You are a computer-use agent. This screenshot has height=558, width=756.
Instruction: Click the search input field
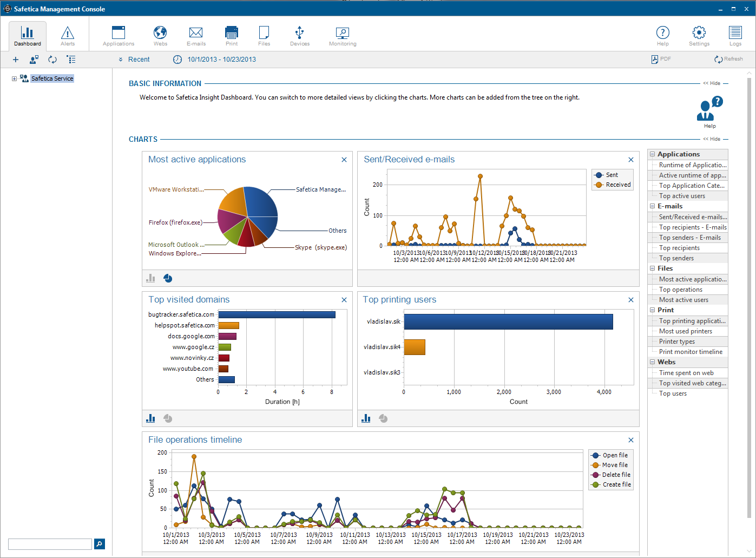point(50,544)
